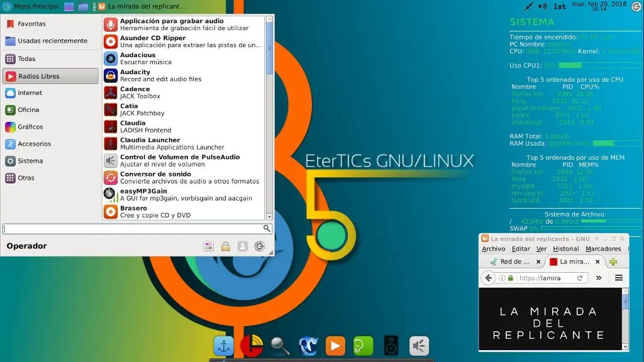This screenshot has width=644, height=362.
Task: Open Ver menu in Firefox window
Action: tap(541, 249)
